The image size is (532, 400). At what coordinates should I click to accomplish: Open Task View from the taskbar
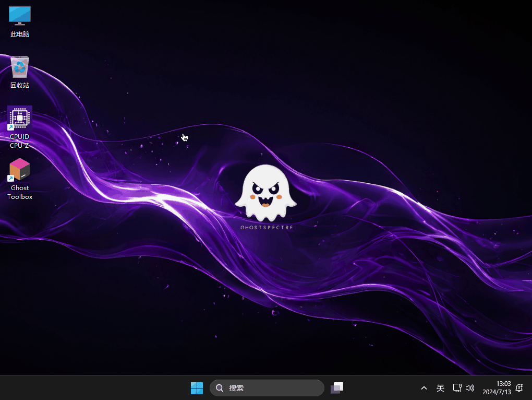tap(337, 388)
